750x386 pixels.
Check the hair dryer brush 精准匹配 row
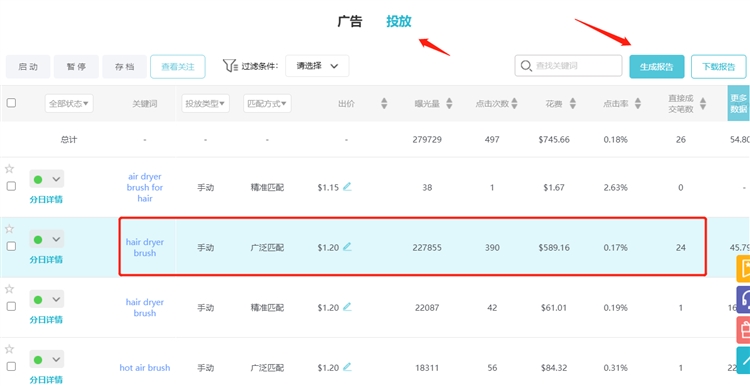[11, 306]
